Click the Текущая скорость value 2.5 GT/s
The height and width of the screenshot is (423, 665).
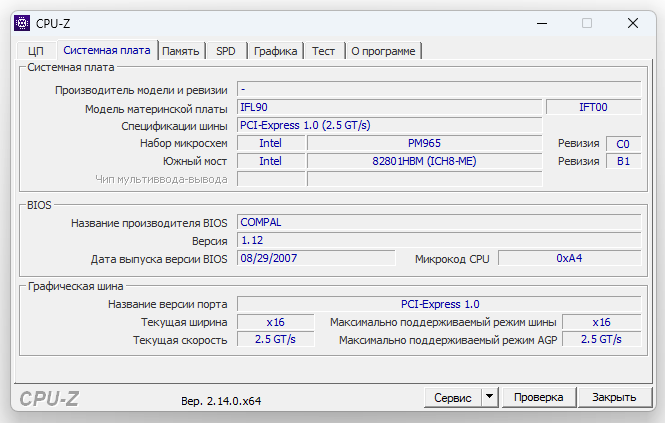point(276,339)
